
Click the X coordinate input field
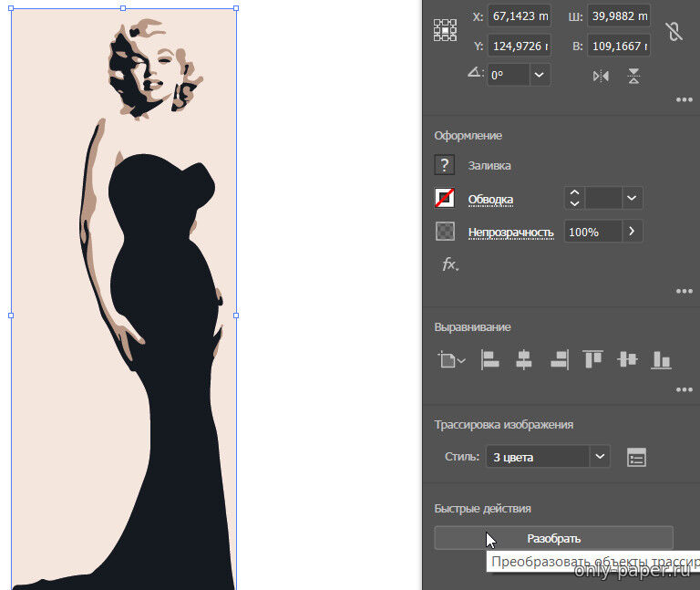[520, 16]
